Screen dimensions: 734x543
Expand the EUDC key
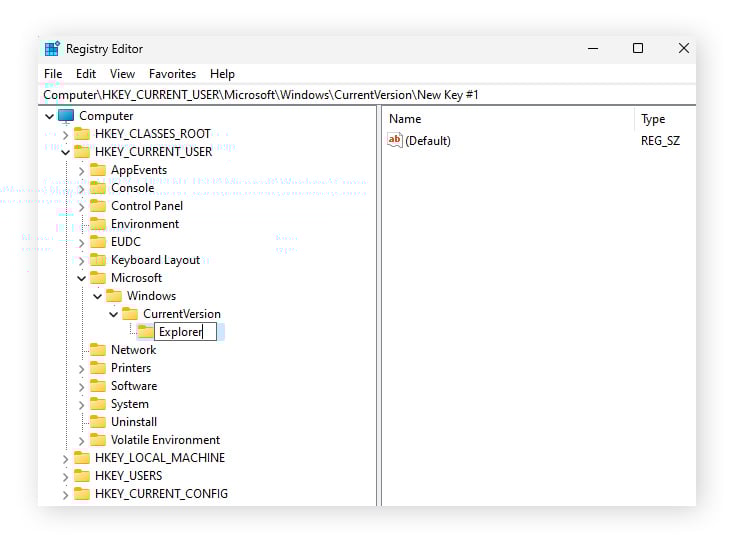pos(81,243)
